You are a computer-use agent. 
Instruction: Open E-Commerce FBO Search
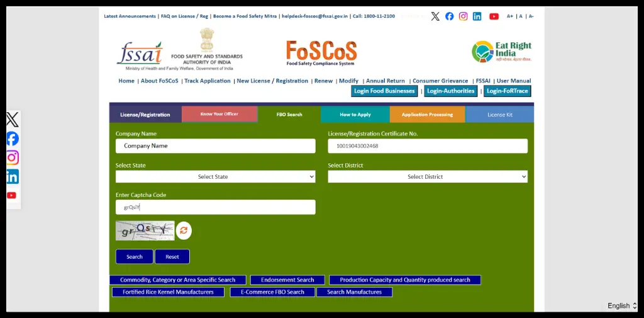pos(272,292)
